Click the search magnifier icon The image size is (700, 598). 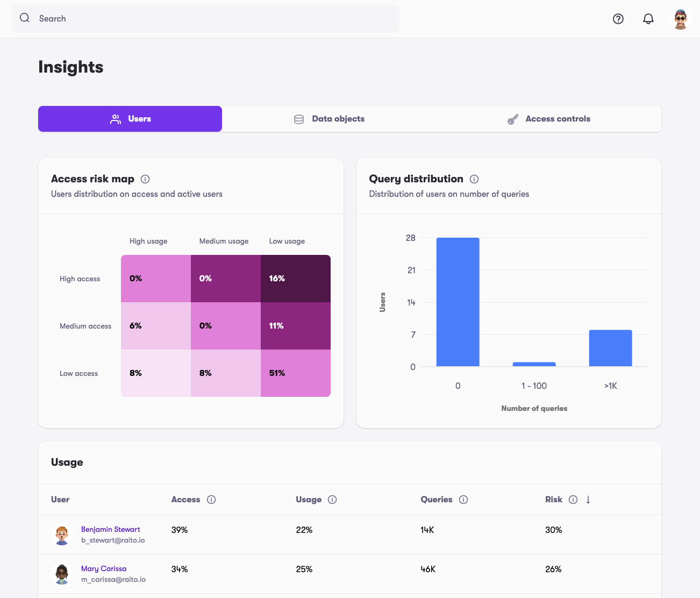pos(24,18)
